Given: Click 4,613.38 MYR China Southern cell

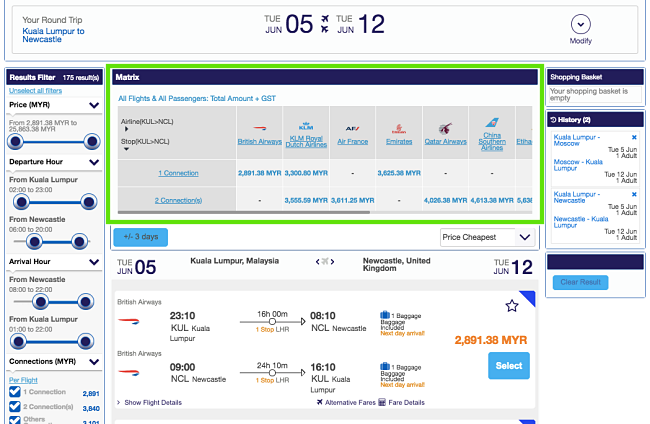Looking at the screenshot, I should [x=492, y=201].
